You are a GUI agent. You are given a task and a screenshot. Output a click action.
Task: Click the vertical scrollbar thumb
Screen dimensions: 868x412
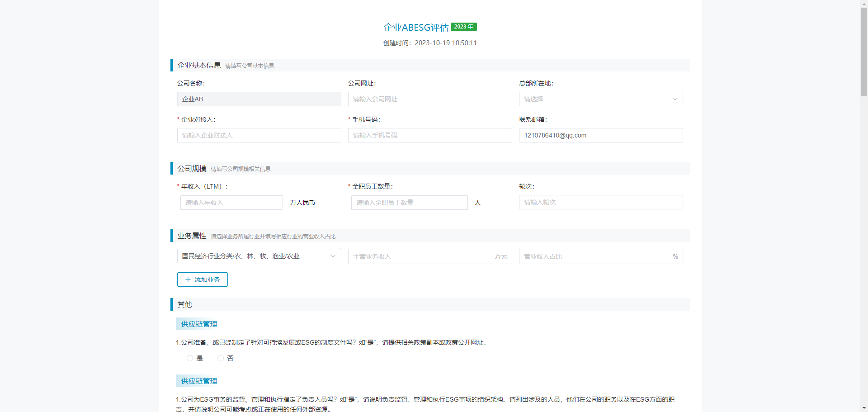point(864,50)
